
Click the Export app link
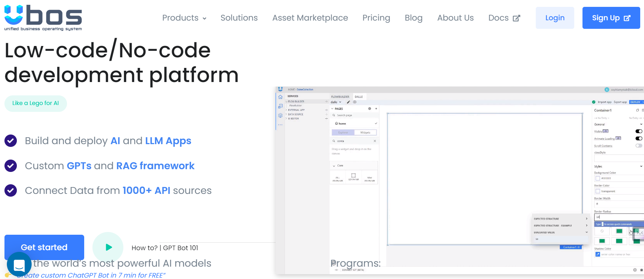(620, 102)
